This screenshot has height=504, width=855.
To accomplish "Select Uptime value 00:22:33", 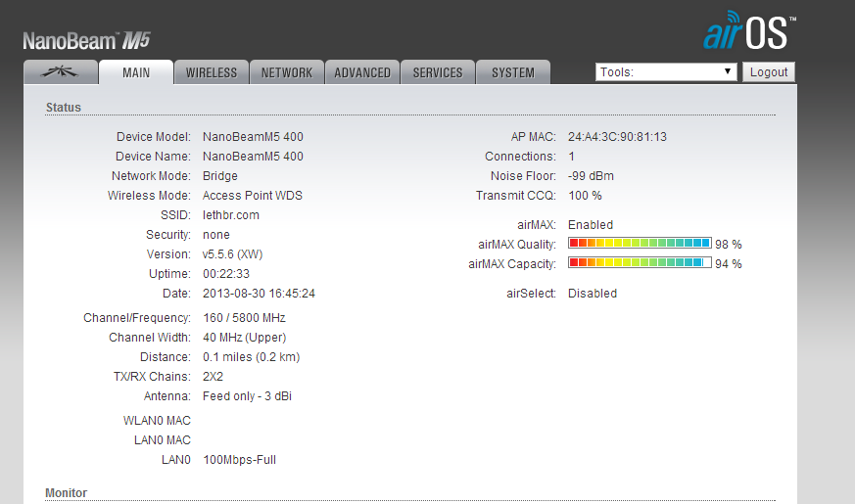I will click(226, 274).
